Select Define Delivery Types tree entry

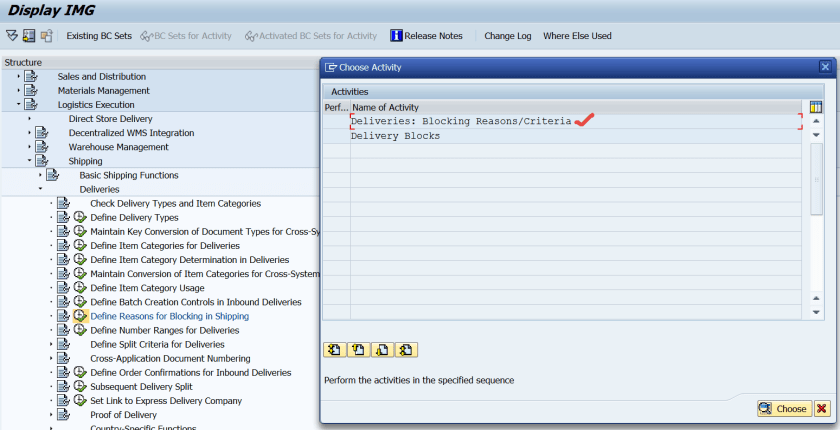click(x=134, y=217)
